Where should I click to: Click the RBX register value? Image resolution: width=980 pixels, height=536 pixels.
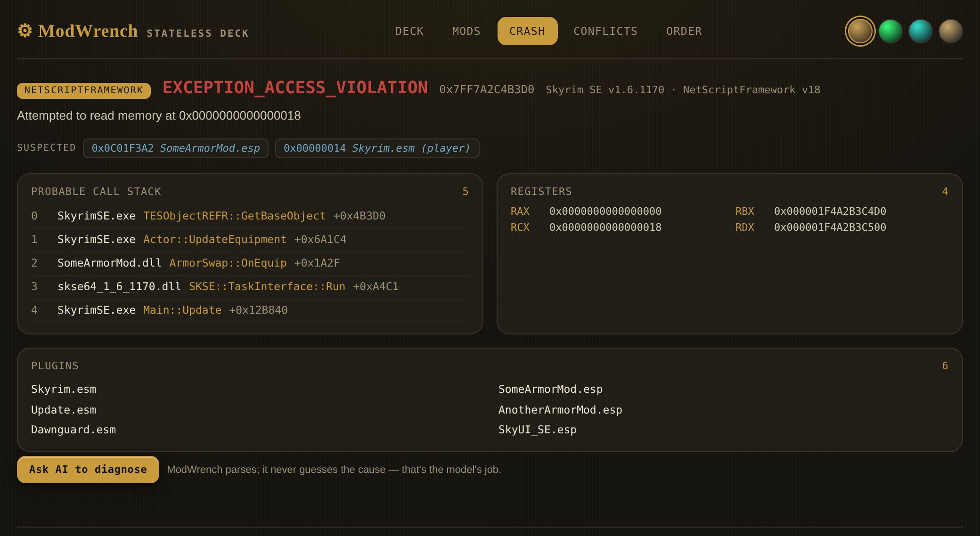point(830,211)
